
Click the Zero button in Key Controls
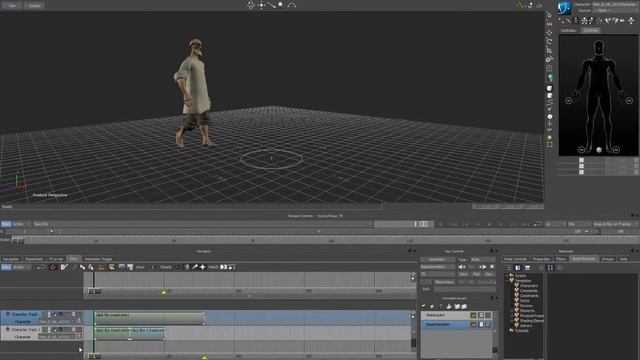coord(463,274)
